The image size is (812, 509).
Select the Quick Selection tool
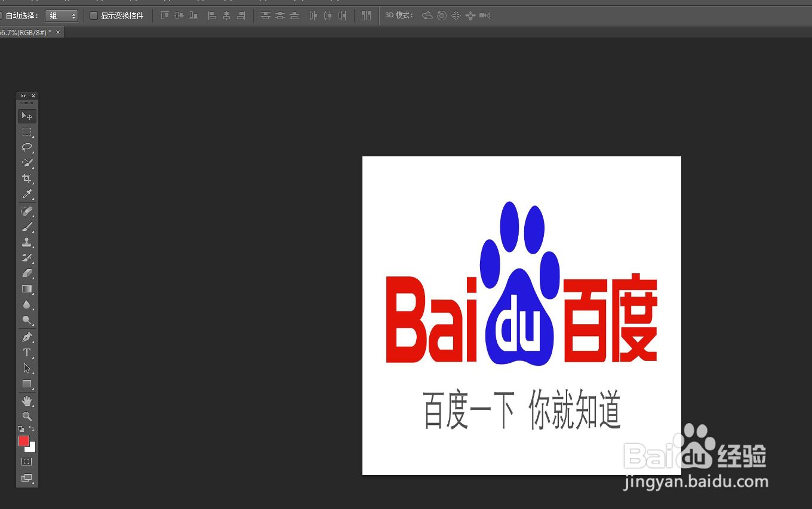(x=27, y=163)
